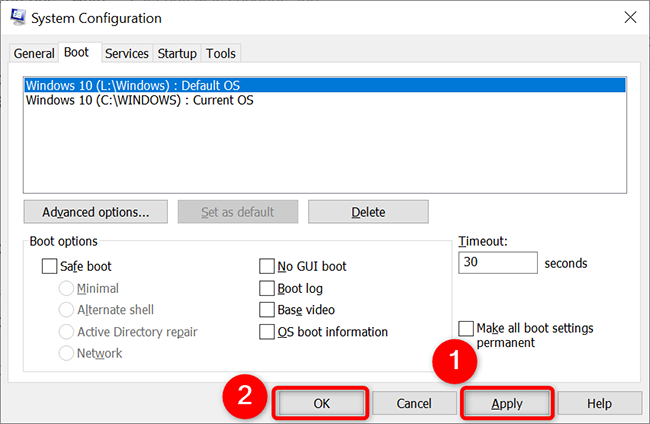
Task: Enable the Safe boot checkbox
Action: pyautogui.click(x=50, y=267)
